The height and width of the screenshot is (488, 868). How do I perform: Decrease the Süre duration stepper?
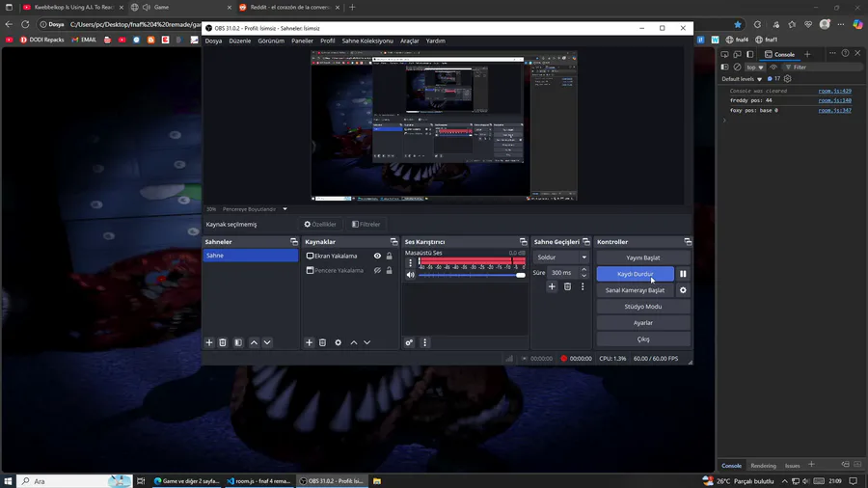pyautogui.click(x=583, y=276)
